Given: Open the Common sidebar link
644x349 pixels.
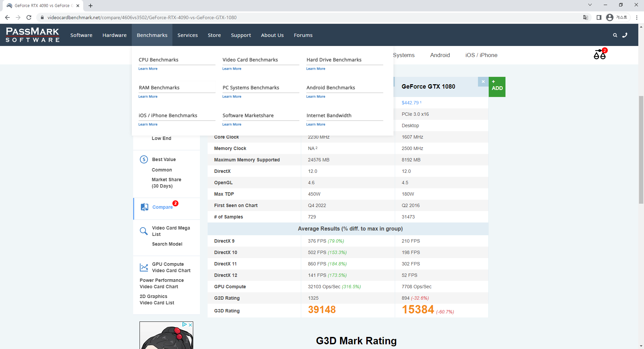Looking at the screenshot, I should coord(162,170).
